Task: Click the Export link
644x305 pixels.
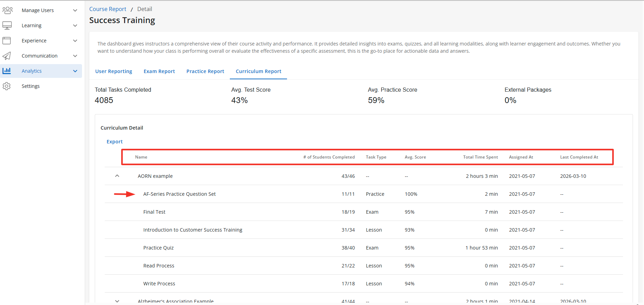Action: pos(115,142)
